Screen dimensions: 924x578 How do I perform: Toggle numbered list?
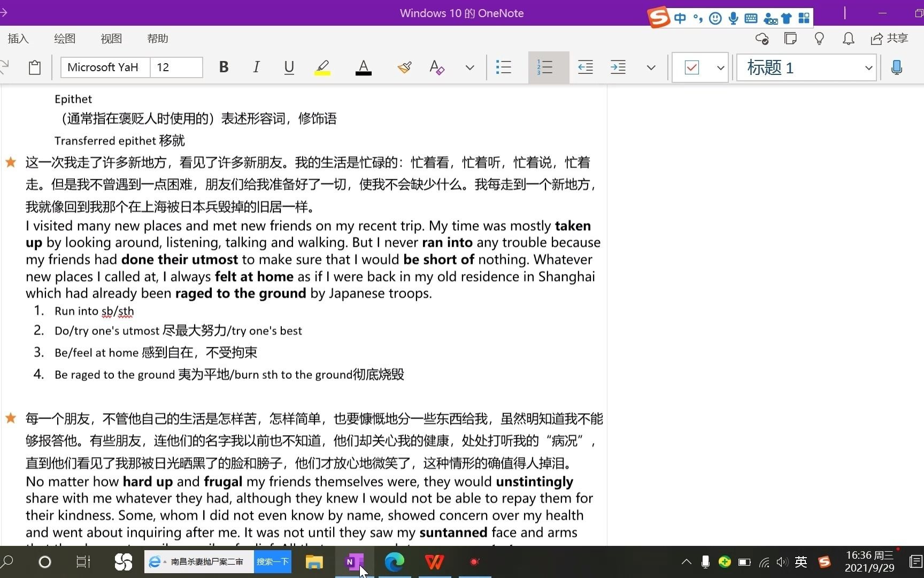548,67
